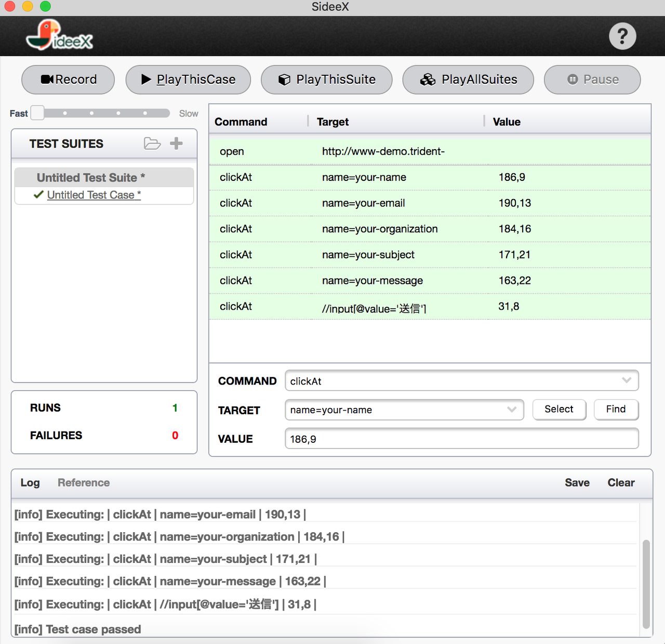Screen dimensions: 665x644
Task: Click the help question mark icon
Action: 622,36
